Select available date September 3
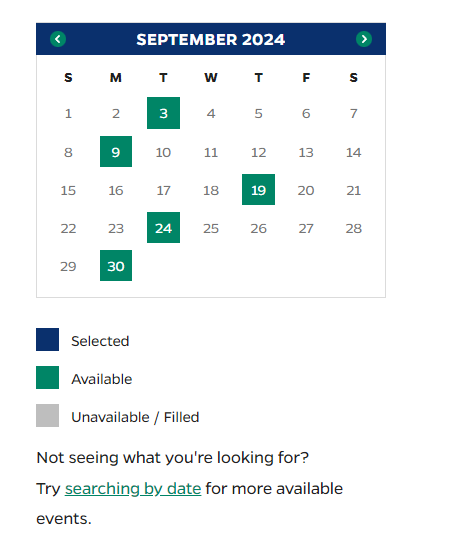 (163, 113)
